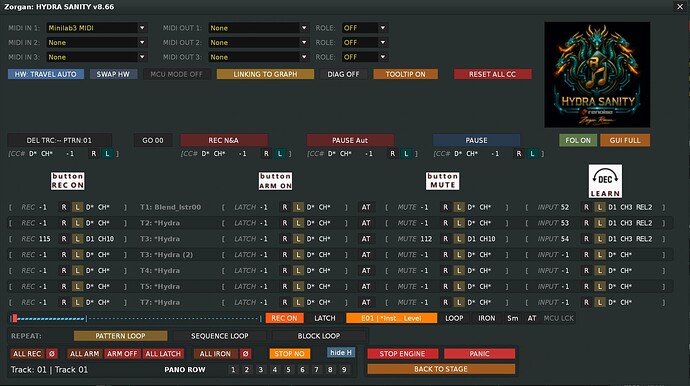Click the DEC LEARN knob icon
Viewport: 690px width, 386px height.
[605, 181]
